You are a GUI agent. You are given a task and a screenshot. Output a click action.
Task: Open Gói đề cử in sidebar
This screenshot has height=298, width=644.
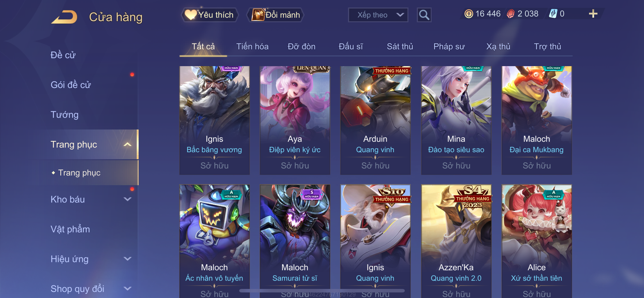click(x=70, y=85)
